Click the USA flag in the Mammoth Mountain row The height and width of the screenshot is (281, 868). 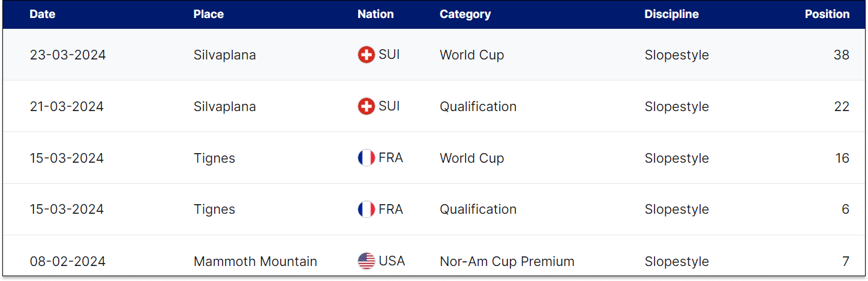pyautogui.click(x=366, y=261)
